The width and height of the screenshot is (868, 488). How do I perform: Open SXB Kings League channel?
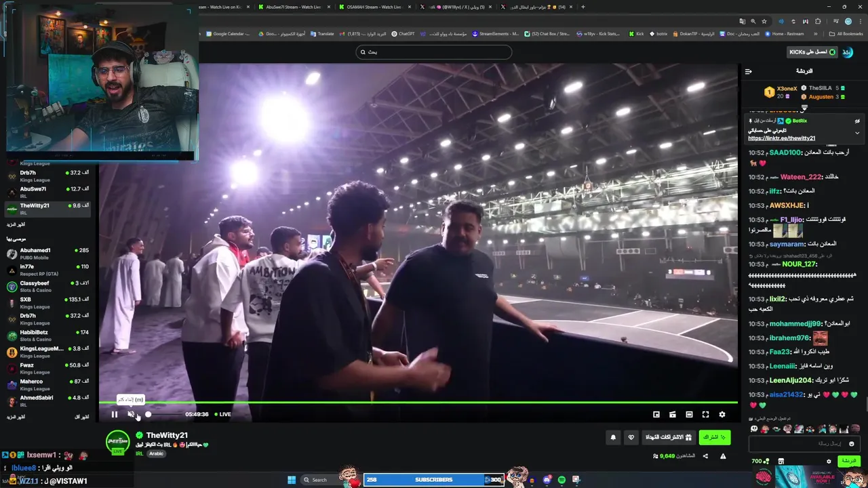(x=47, y=302)
